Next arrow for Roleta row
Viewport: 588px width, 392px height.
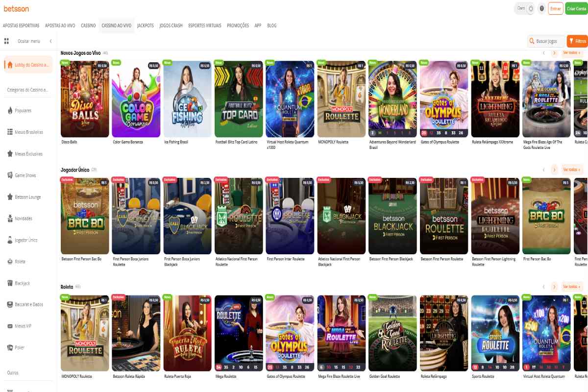[x=554, y=287]
